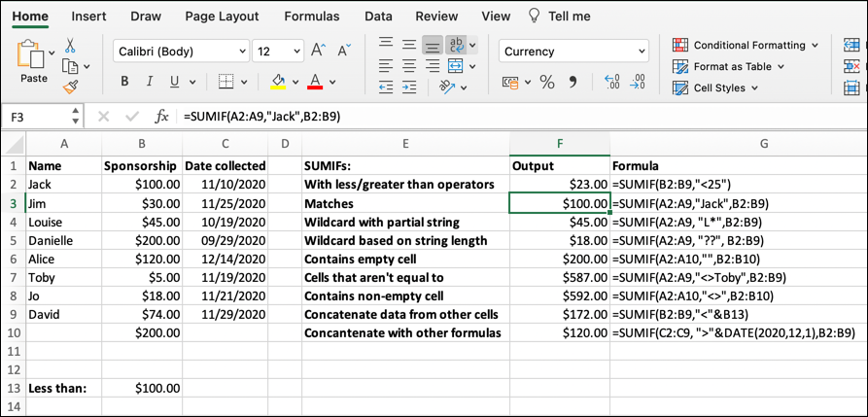Increase indent of cell contents
The width and height of the screenshot is (868, 417).
pos(408,87)
